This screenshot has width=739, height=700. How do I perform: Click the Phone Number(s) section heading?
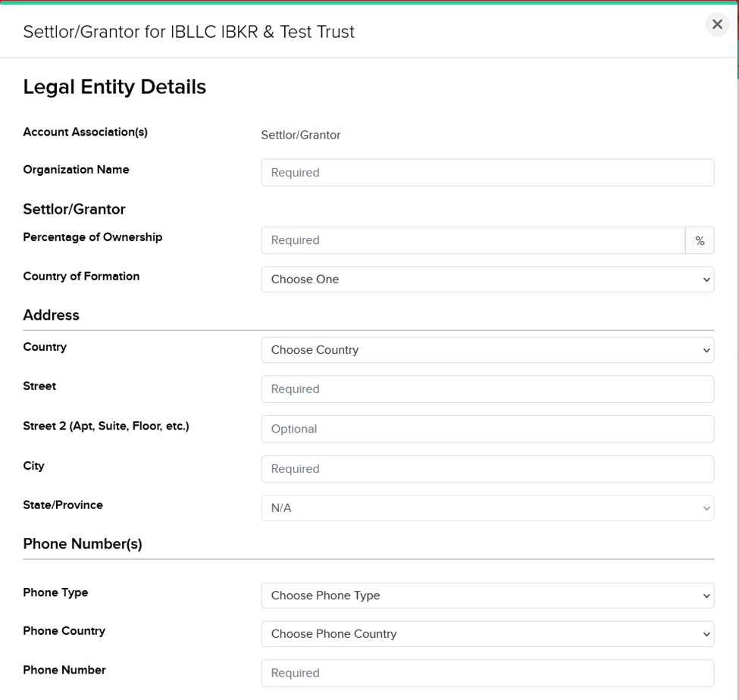[83, 544]
